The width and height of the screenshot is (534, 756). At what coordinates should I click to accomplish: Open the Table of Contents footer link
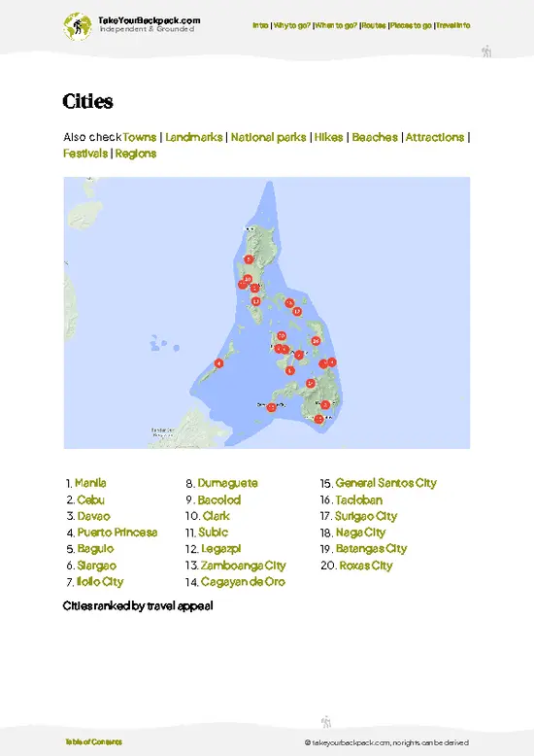click(x=93, y=741)
